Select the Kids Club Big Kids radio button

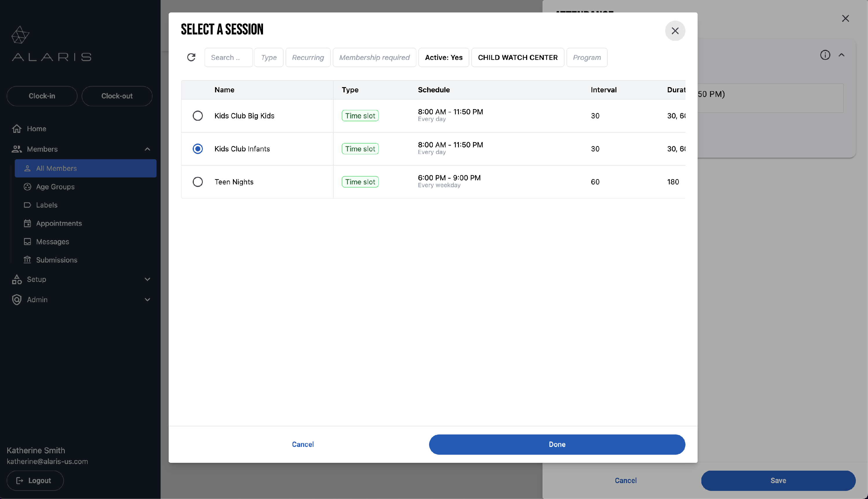point(198,116)
